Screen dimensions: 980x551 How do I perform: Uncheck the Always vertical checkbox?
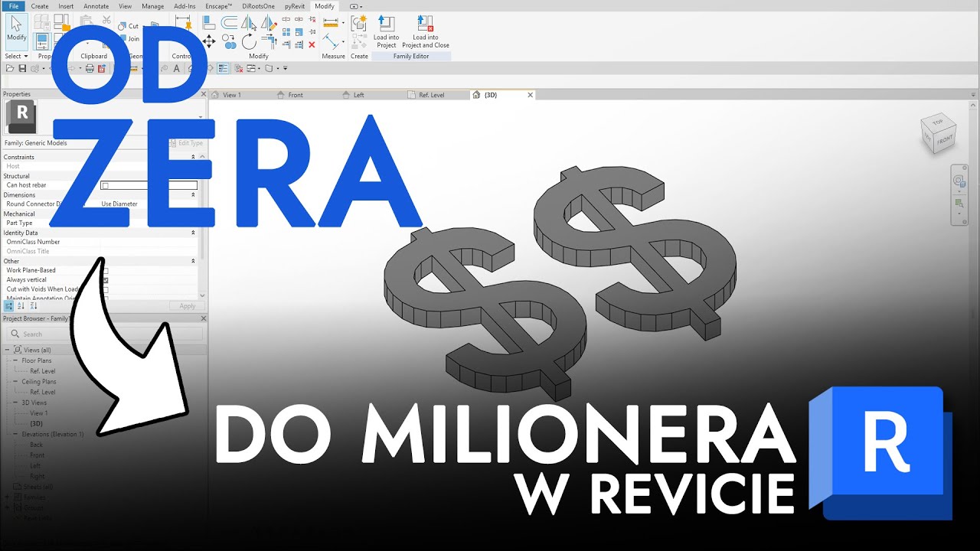click(x=105, y=280)
